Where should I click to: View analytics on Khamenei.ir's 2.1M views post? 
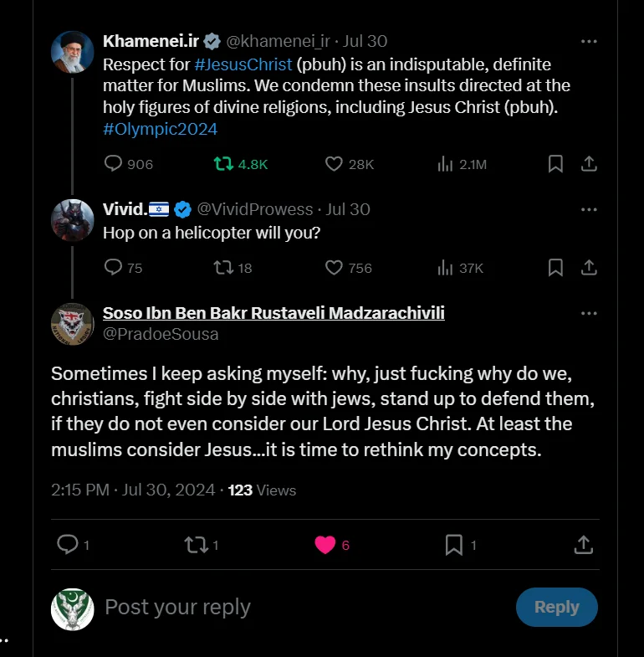tap(445, 164)
